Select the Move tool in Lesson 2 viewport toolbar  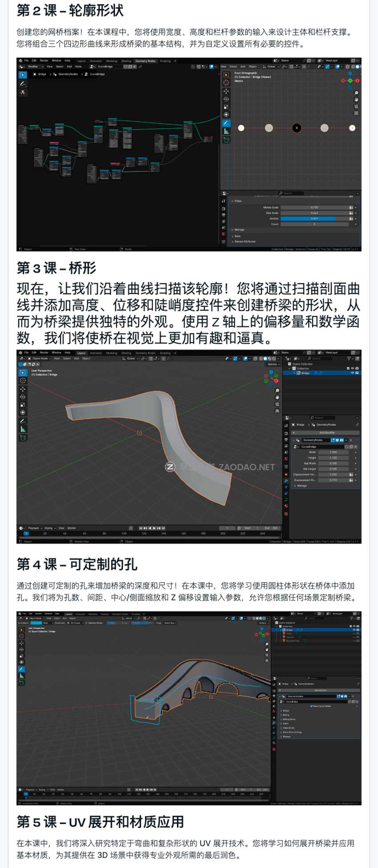click(226, 91)
